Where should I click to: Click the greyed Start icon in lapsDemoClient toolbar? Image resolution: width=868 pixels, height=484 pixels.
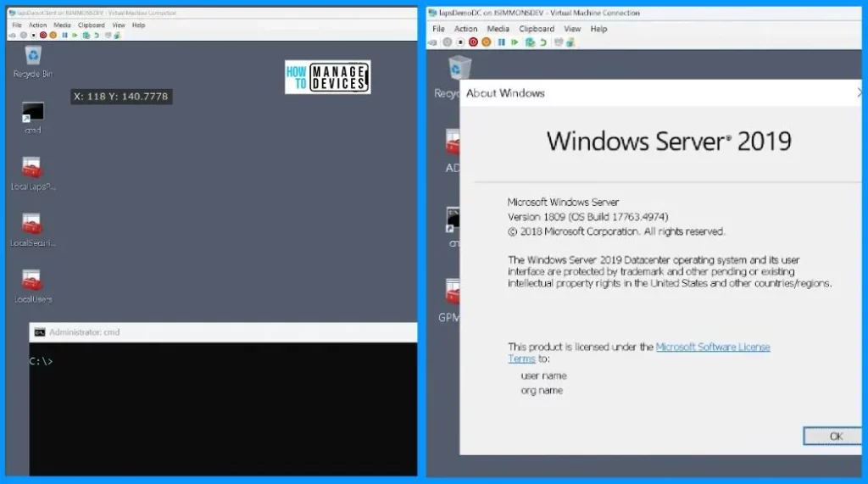tap(23, 36)
